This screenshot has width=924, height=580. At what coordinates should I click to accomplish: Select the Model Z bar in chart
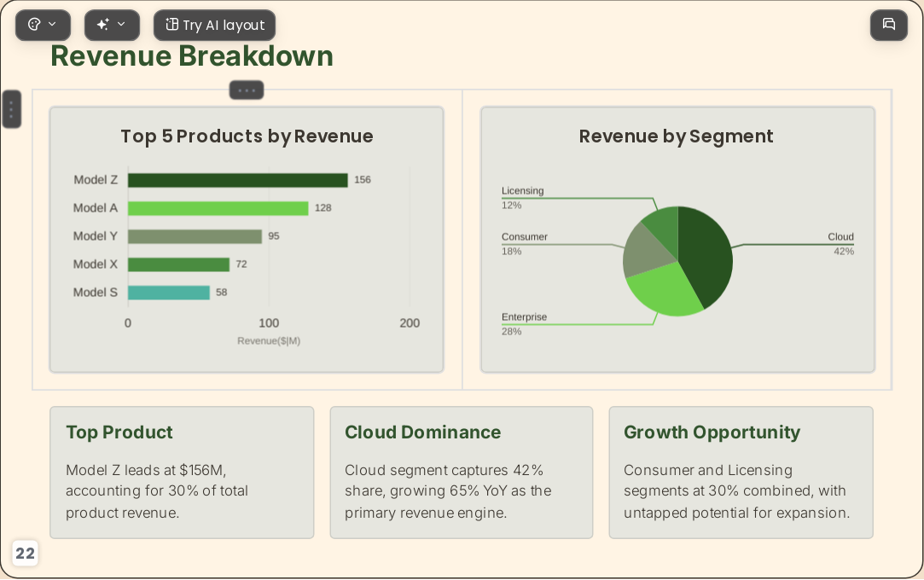[x=237, y=180]
